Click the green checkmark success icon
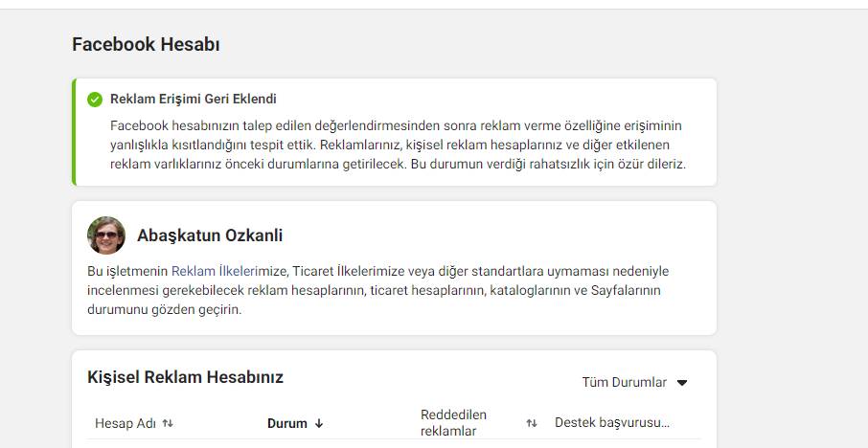The width and height of the screenshot is (868, 448). click(x=95, y=100)
